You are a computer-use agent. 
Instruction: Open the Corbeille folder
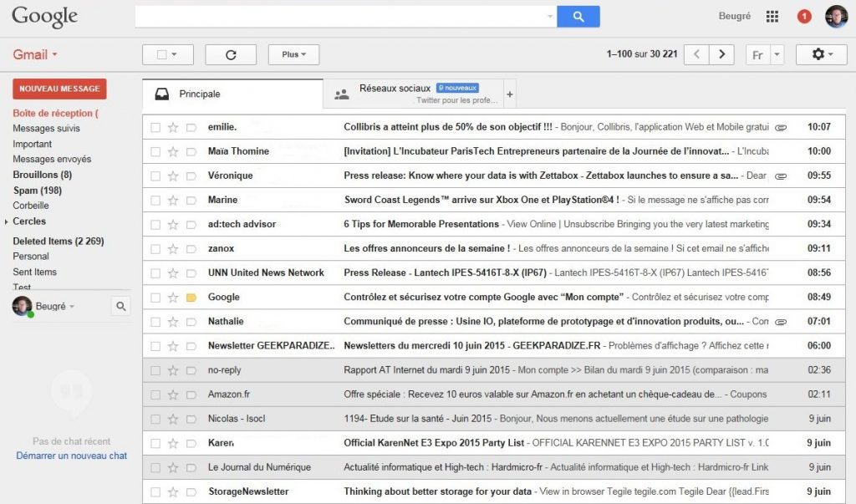[31, 206]
